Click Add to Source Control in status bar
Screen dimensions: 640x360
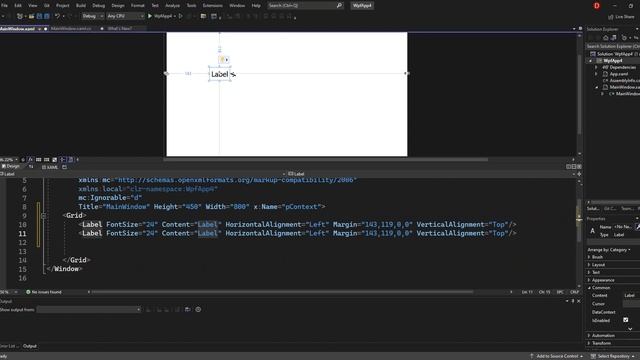(x=557, y=356)
